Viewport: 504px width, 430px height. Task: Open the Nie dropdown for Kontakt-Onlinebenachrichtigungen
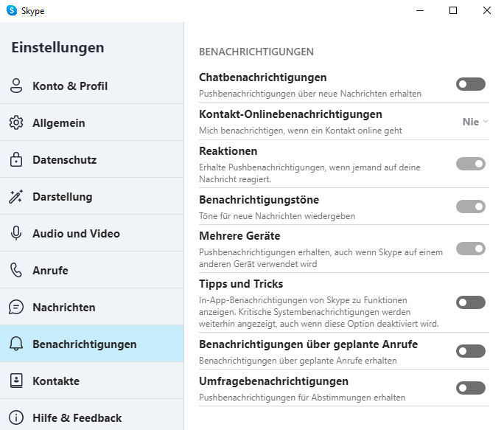point(475,122)
